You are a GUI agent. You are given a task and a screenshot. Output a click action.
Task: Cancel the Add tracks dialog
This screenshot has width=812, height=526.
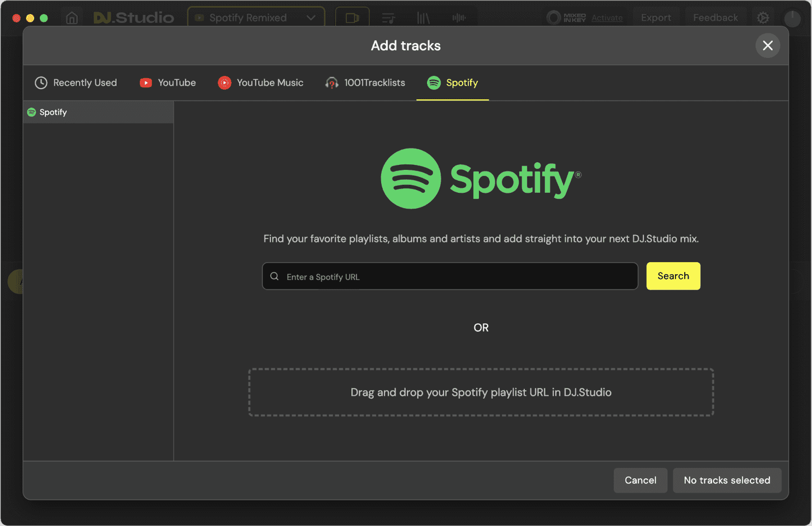point(640,480)
